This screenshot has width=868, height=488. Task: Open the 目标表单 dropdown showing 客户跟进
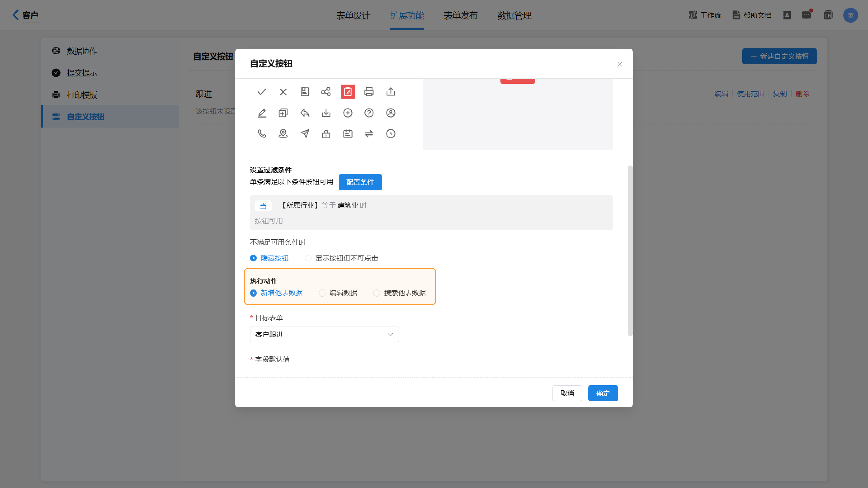point(324,334)
